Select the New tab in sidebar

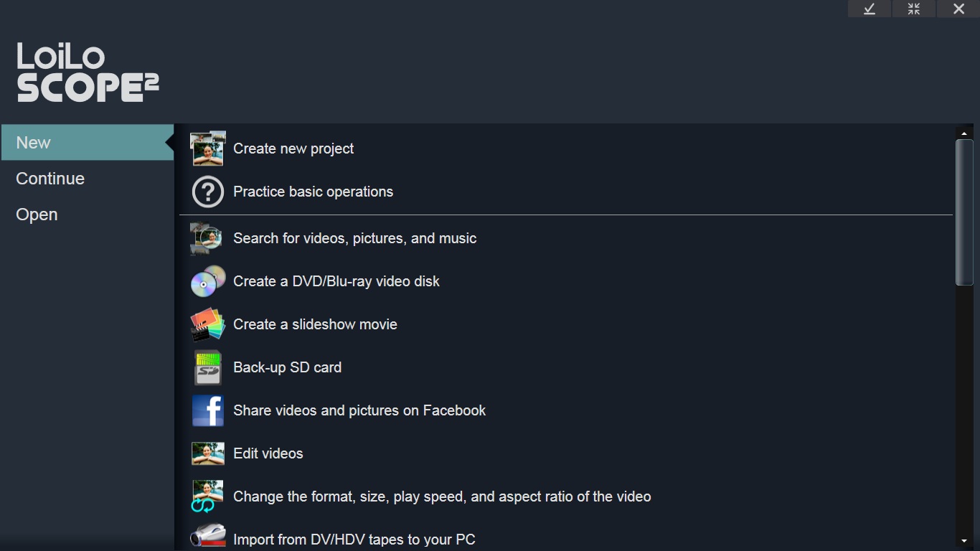87,143
